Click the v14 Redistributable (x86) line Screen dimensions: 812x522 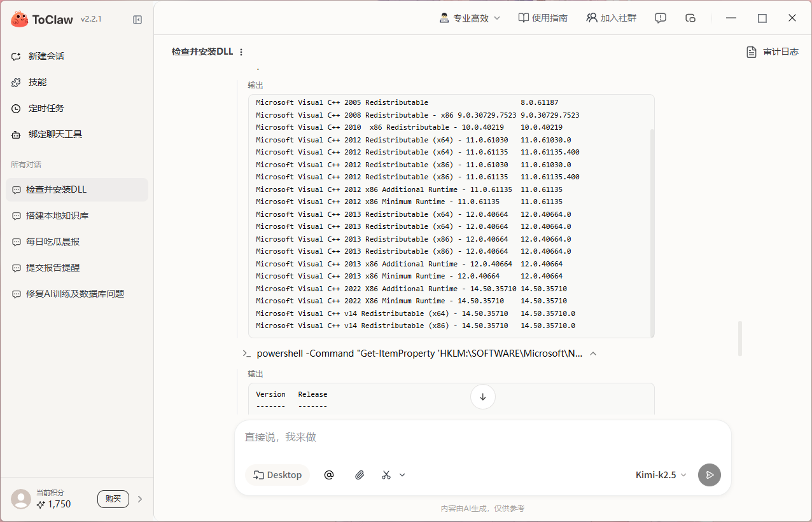pyautogui.click(x=416, y=326)
